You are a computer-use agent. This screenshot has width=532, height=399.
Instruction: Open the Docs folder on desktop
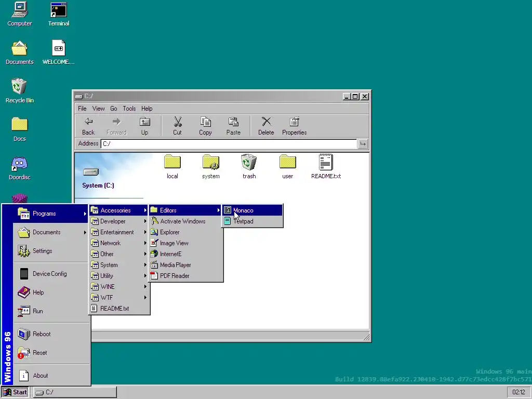pyautogui.click(x=19, y=129)
